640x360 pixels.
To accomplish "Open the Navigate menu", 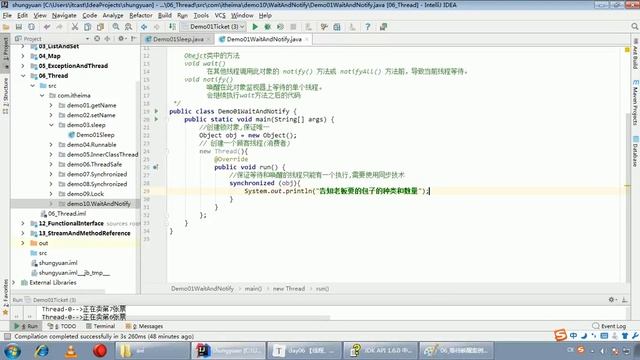I will pos(64,16).
